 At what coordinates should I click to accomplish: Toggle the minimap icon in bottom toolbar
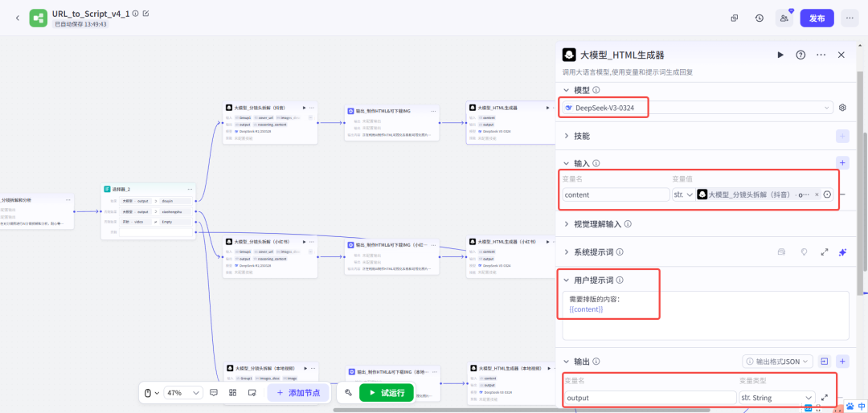252,393
